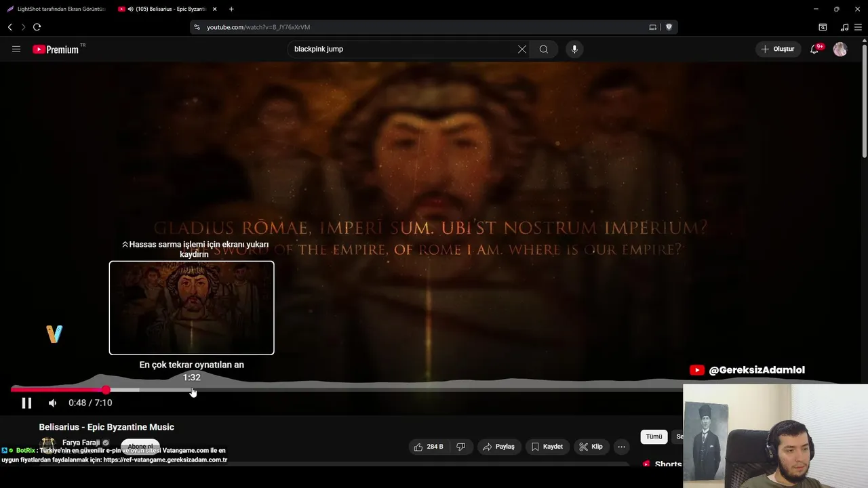The image size is (868, 488).
Task: Go back in browser history
Action: [x=10, y=27]
